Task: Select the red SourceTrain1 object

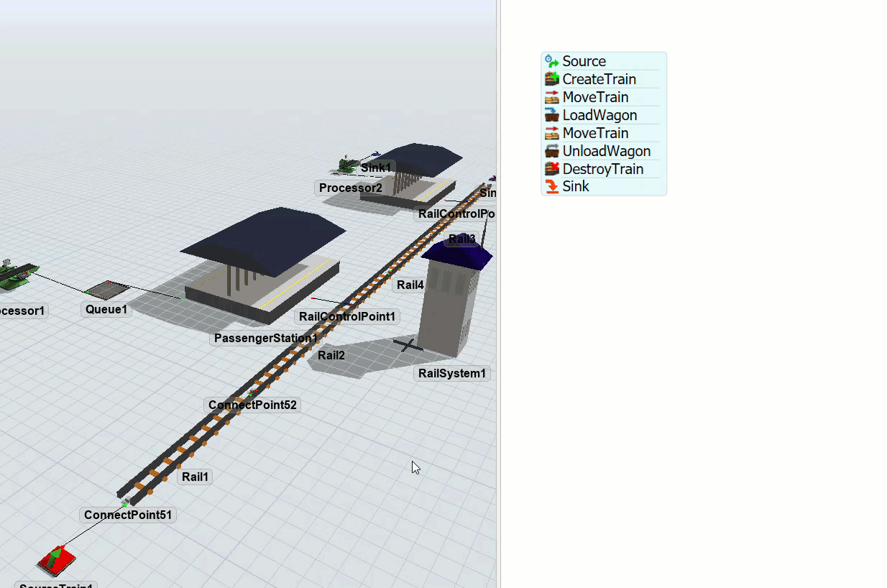Action: 56,559
